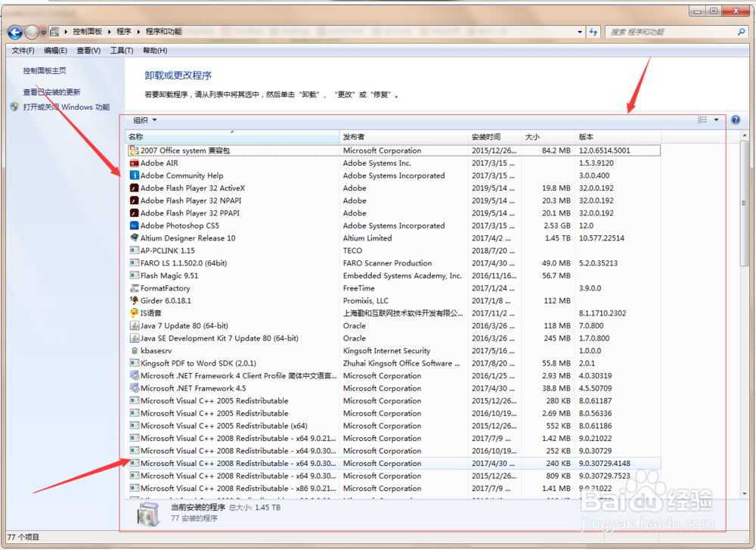756x550 pixels.
Task: Click Adobe Flash Player 32 NPAPI icon
Action: click(135, 200)
